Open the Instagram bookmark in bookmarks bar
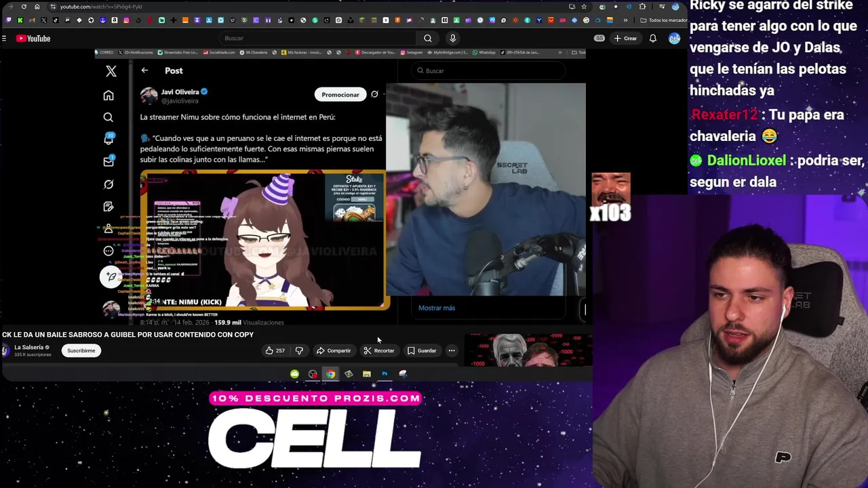The height and width of the screenshot is (488, 868). pyautogui.click(x=126, y=20)
